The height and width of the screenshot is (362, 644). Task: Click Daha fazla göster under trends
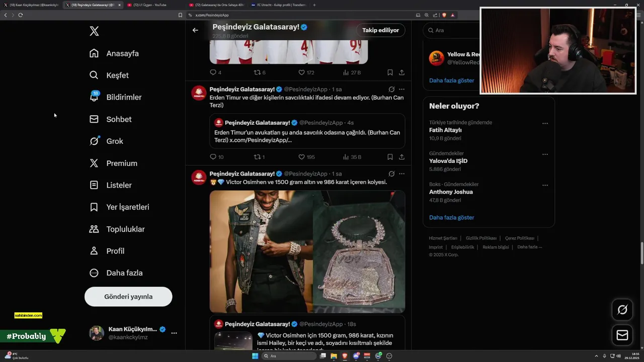point(451,218)
